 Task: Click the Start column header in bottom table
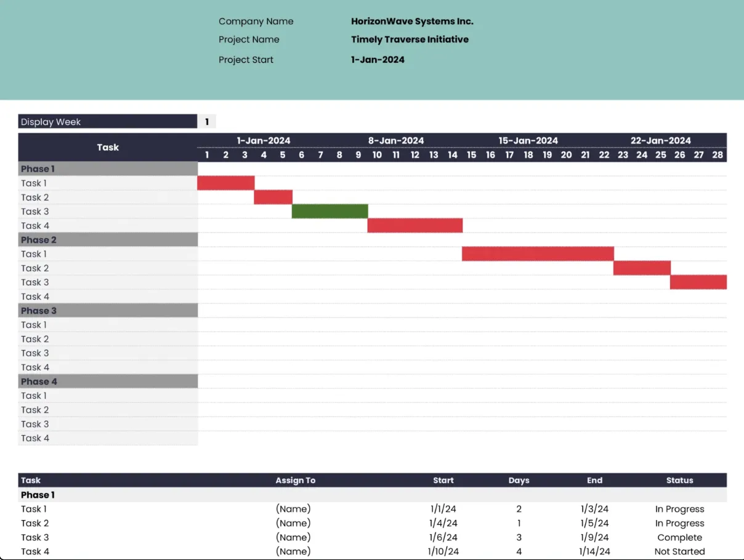(x=443, y=480)
